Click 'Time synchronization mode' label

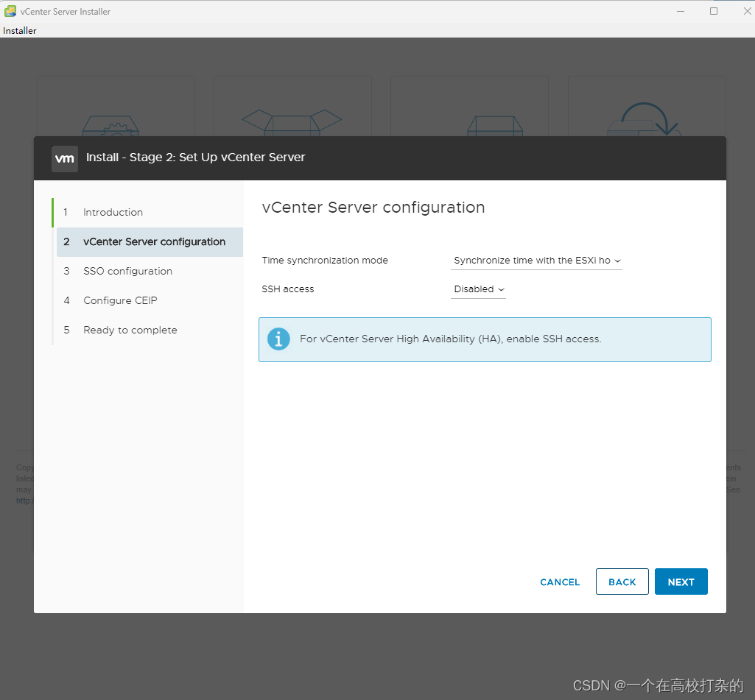point(325,261)
